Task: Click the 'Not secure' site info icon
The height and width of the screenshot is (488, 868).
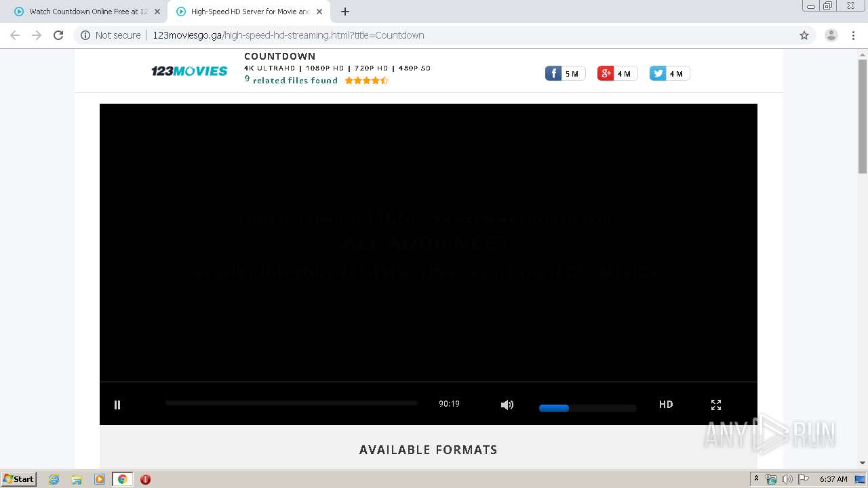Action: (x=85, y=35)
